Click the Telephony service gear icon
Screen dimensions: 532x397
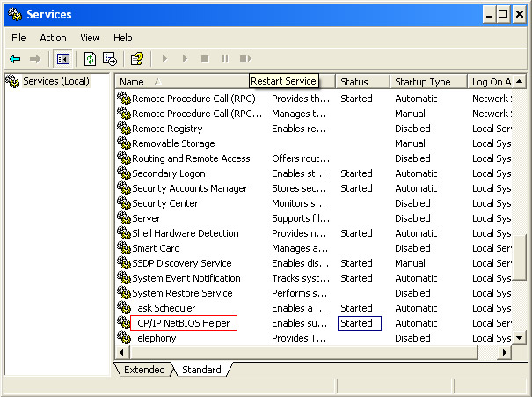pyautogui.click(x=124, y=338)
